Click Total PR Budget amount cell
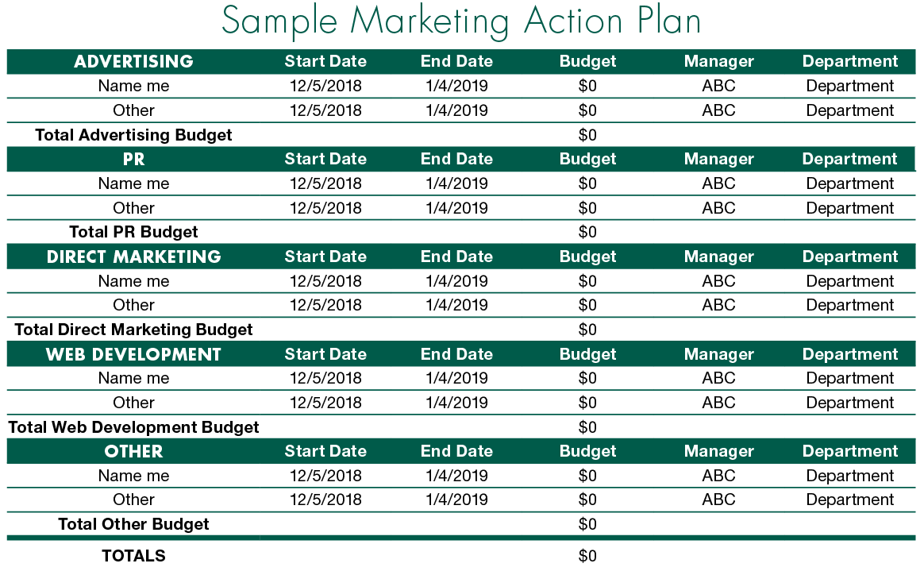The height and width of the screenshot is (571, 924). click(x=587, y=232)
